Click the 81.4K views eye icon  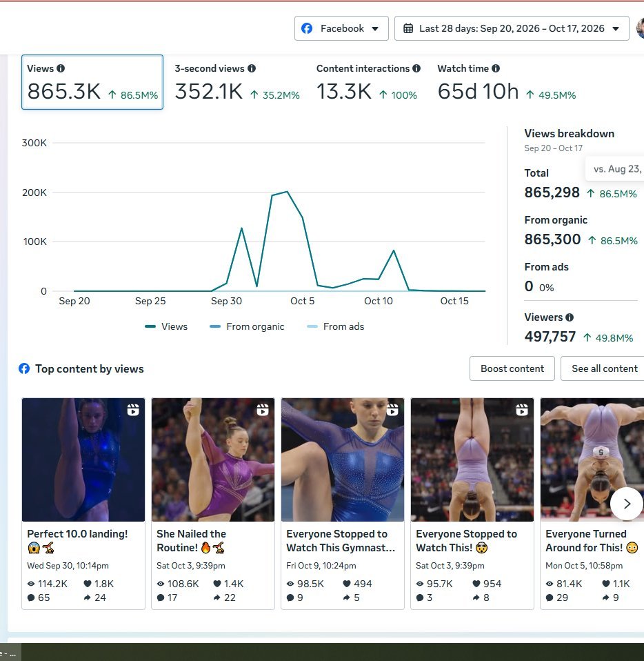click(550, 584)
